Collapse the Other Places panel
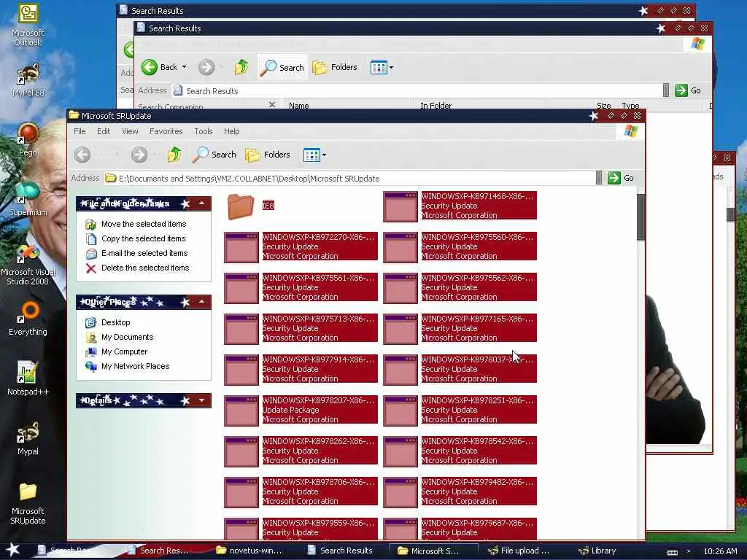Viewport: 747px width, 560px height. click(x=201, y=302)
